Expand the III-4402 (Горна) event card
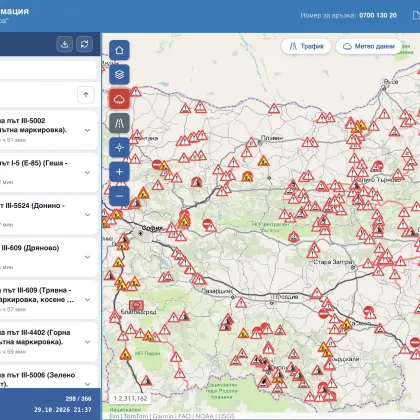 tap(88, 342)
